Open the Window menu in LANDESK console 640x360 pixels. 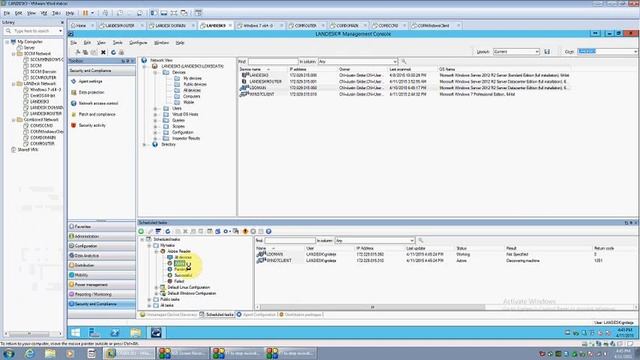(x=161, y=43)
